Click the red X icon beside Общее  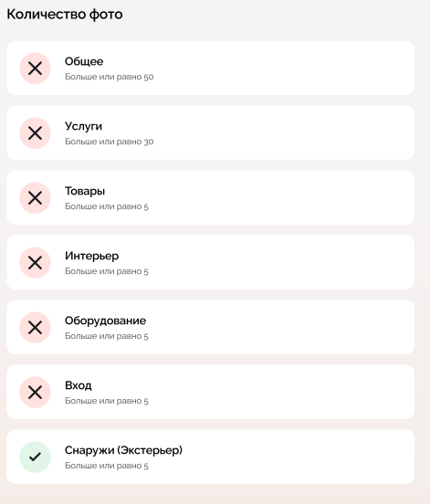[35, 68]
